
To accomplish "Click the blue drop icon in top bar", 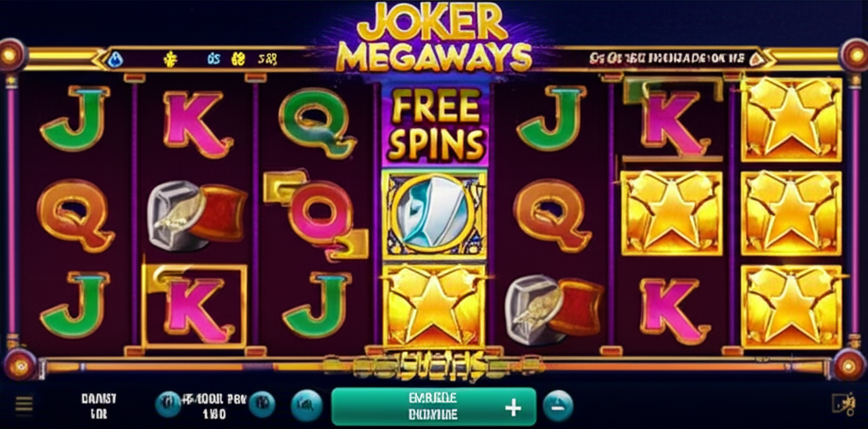I will pos(115,59).
